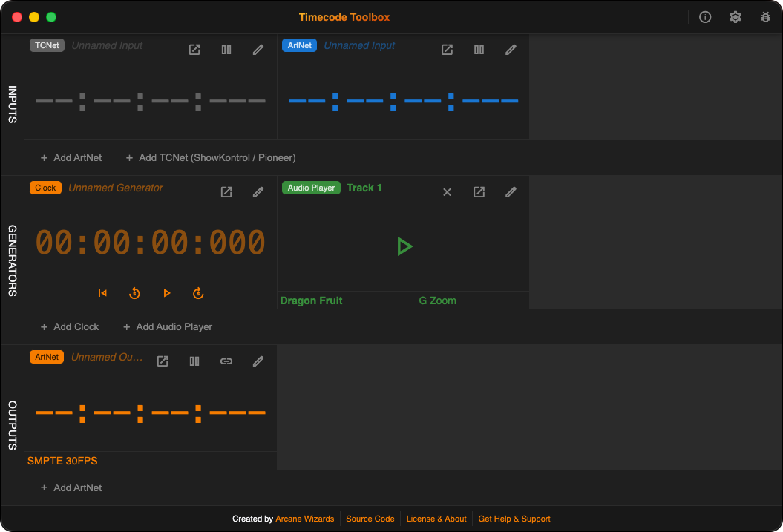Forward clock generator by five seconds

tap(198, 293)
